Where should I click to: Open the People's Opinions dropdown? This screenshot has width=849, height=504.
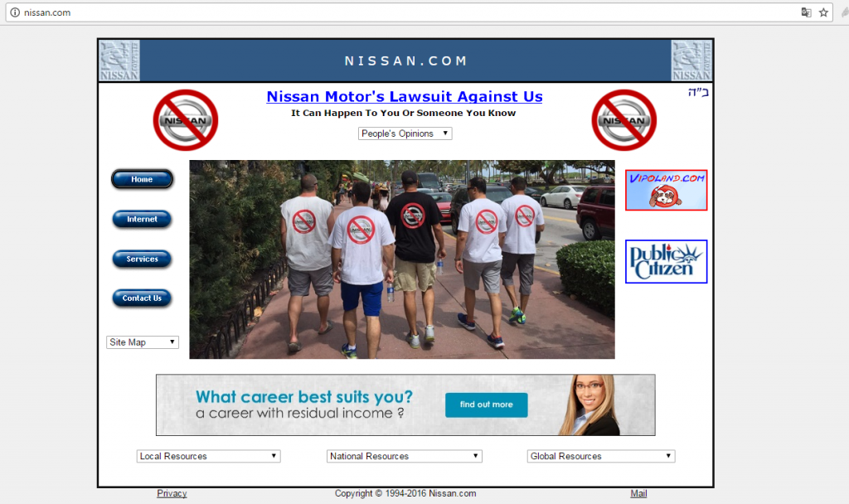click(405, 133)
